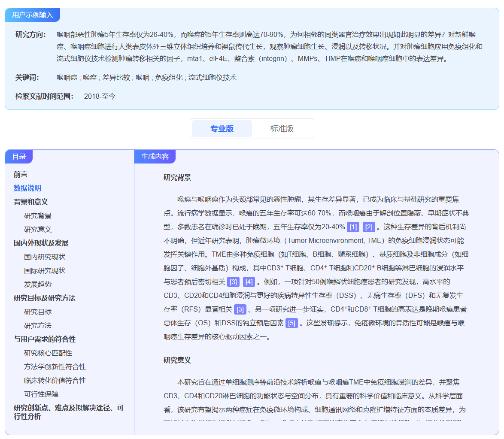Click the 用户示例输入 label
504x439 pixels.
(33, 15)
